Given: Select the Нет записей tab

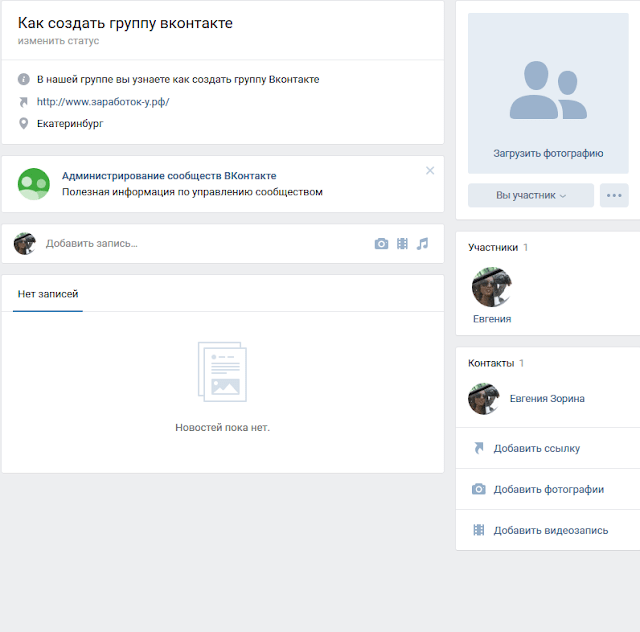Looking at the screenshot, I should coord(48,294).
